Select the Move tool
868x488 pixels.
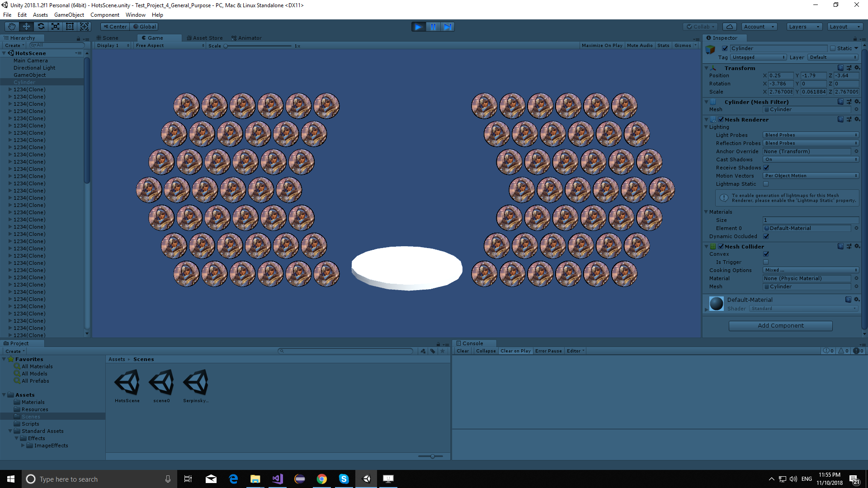click(x=26, y=27)
